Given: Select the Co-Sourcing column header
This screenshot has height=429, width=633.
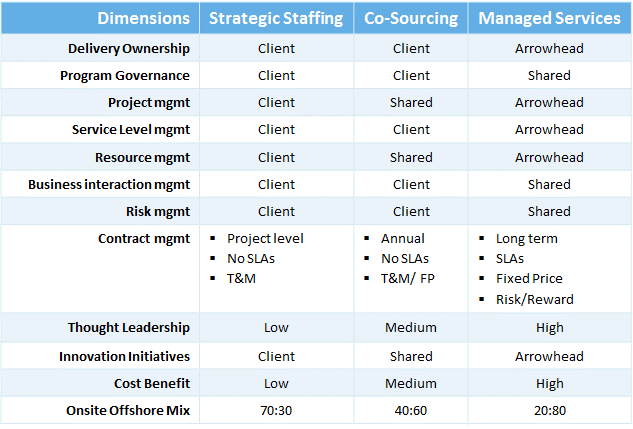Looking at the screenshot, I should [411, 18].
